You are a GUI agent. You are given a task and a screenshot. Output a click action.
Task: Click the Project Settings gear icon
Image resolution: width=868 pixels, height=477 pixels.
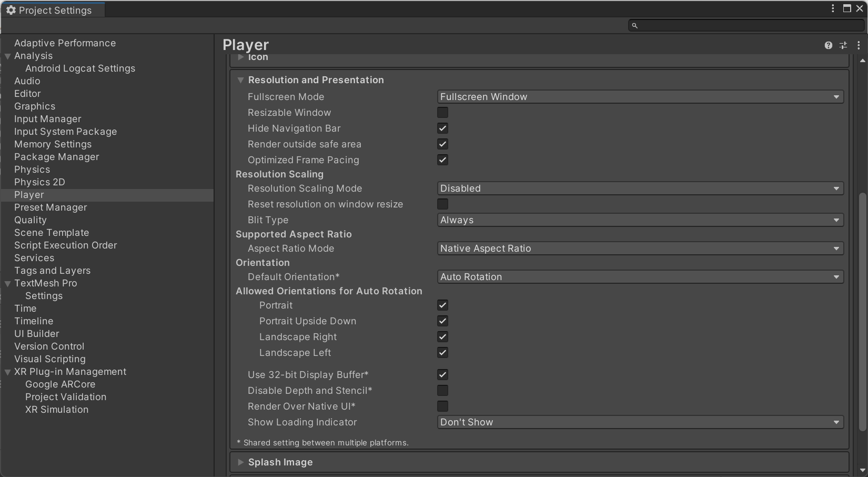click(11, 10)
